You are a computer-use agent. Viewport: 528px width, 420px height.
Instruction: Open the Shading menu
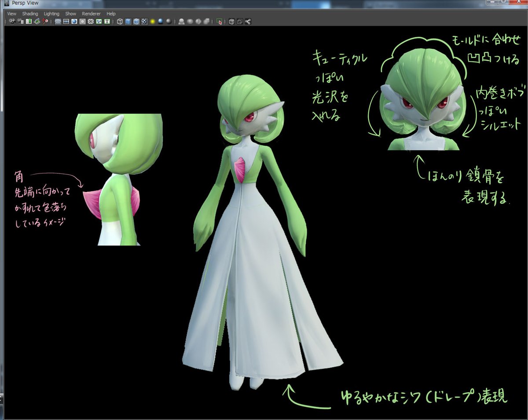[x=30, y=14]
